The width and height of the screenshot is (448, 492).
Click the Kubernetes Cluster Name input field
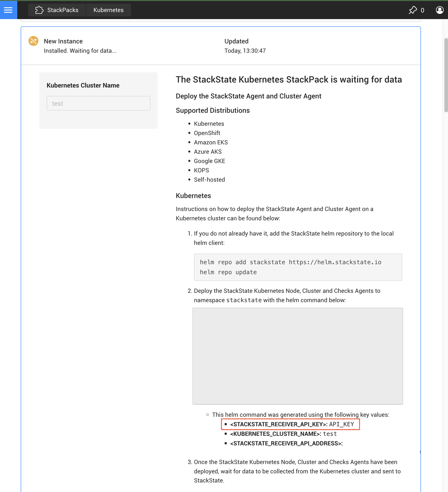[x=98, y=103]
